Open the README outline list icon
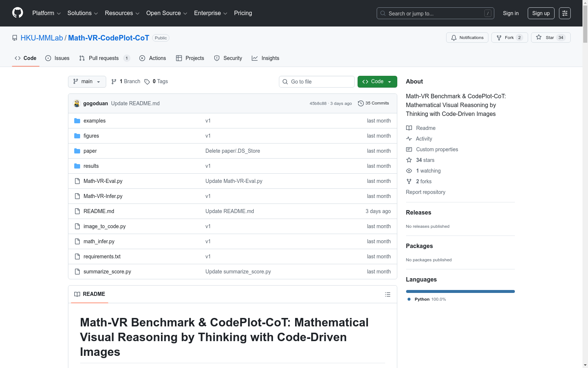Screen dimensions: 588x368 coord(387,294)
